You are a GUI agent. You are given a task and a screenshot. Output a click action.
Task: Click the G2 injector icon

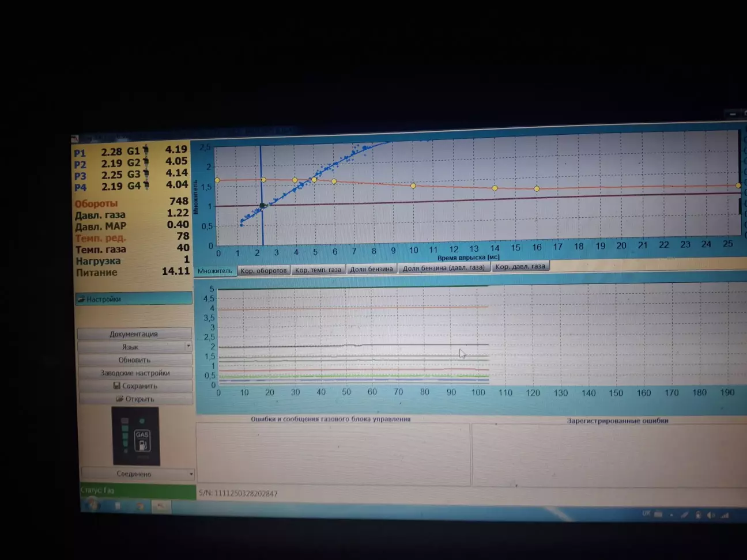tap(146, 162)
